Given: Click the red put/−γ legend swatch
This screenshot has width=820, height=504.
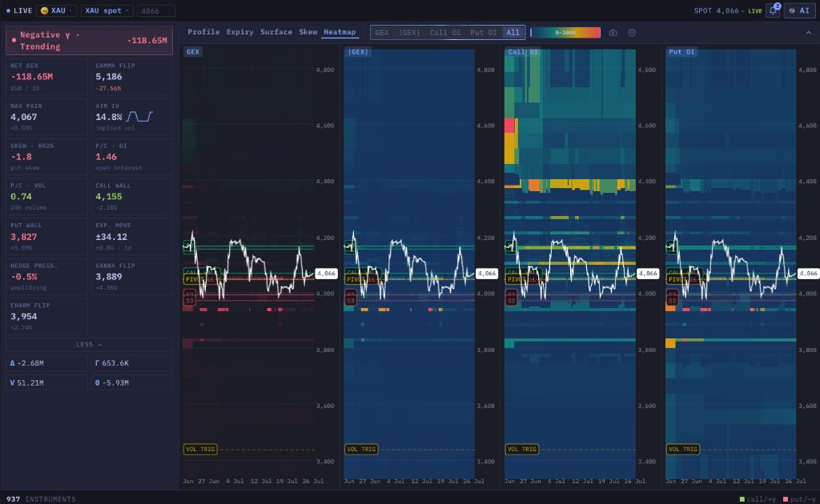Looking at the screenshot, I should [x=786, y=500].
